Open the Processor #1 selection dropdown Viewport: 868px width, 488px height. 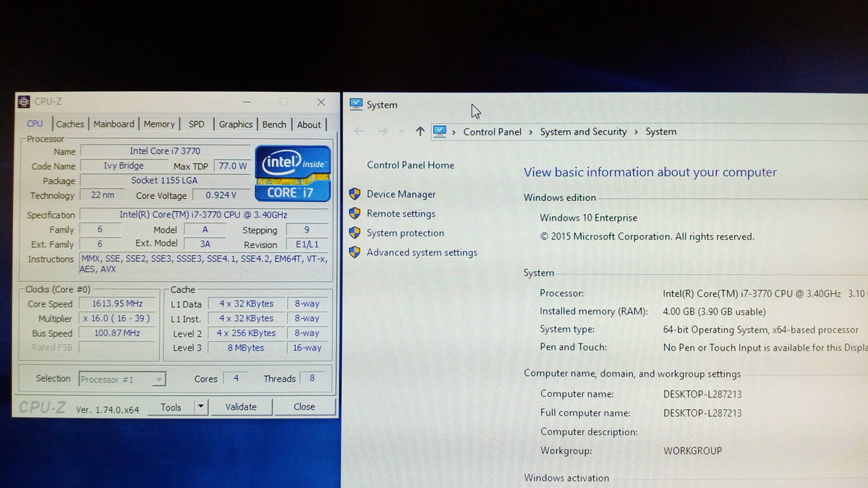coord(122,379)
